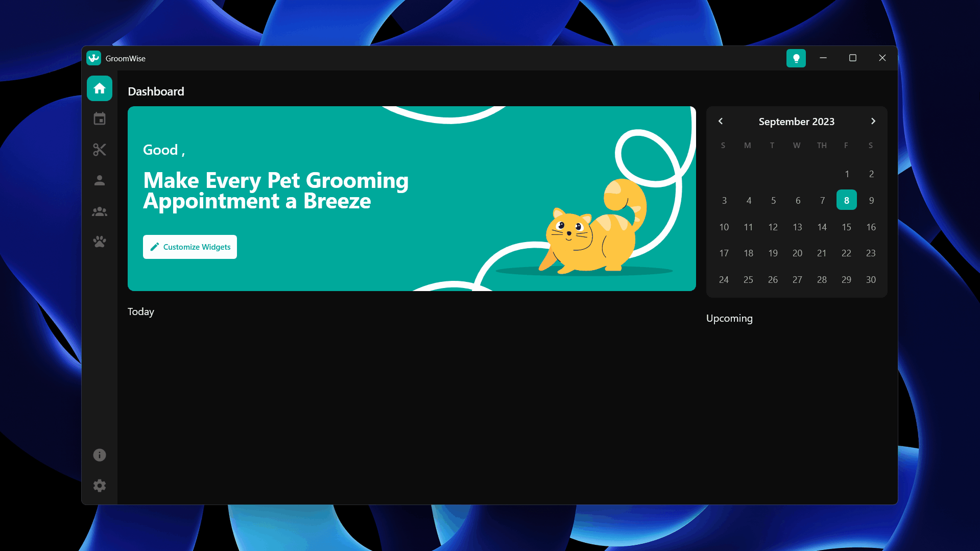Open the scissors grooming services icon
The width and height of the screenshot is (980, 551).
(x=100, y=150)
